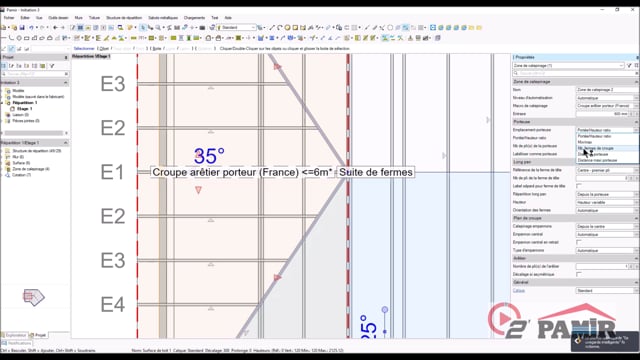Open the Standard layer dropdown in toolbar
The width and height of the screenshot is (640, 360).
pyautogui.click(x=236, y=28)
